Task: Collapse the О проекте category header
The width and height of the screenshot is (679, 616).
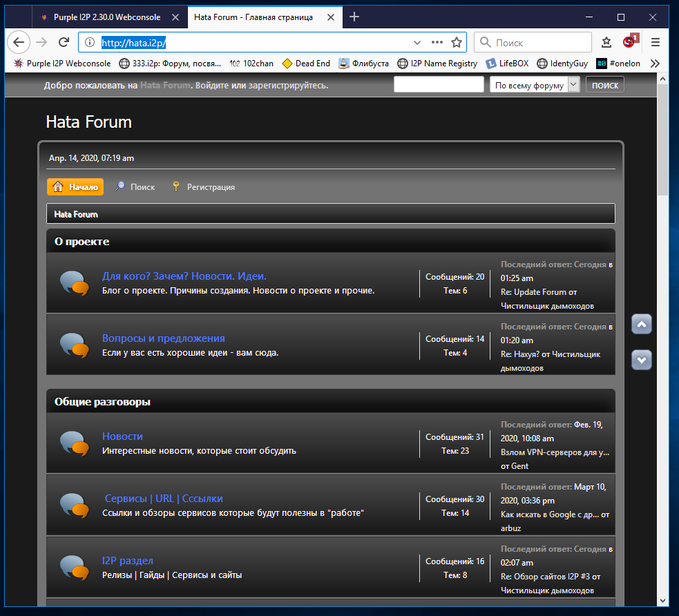Action: click(x=330, y=242)
